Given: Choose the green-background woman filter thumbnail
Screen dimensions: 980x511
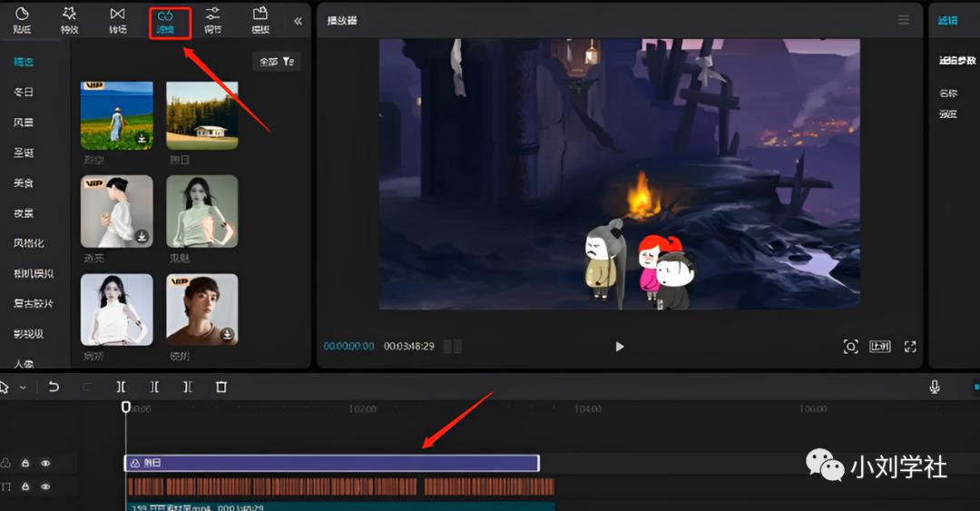Looking at the screenshot, I should tap(201, 211).
